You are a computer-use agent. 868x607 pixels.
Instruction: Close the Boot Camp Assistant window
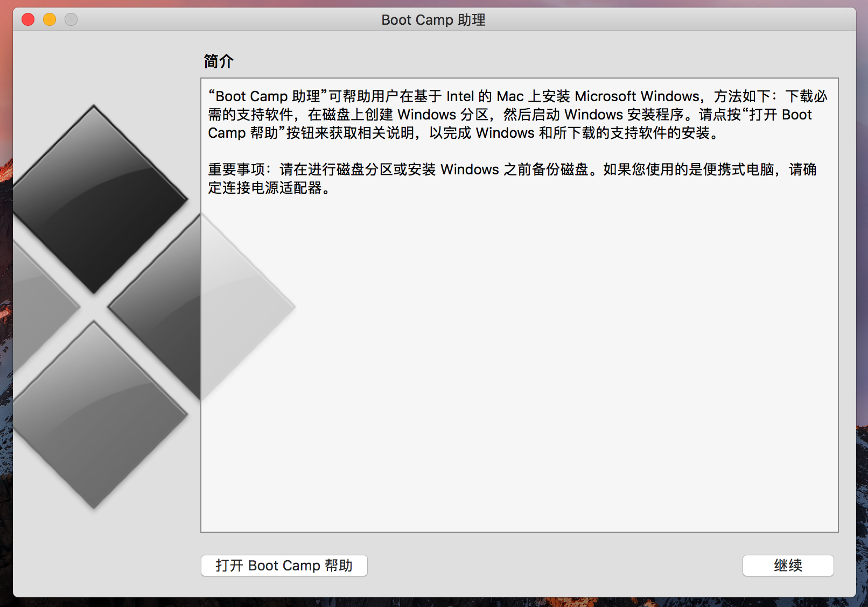pos(28,20)
